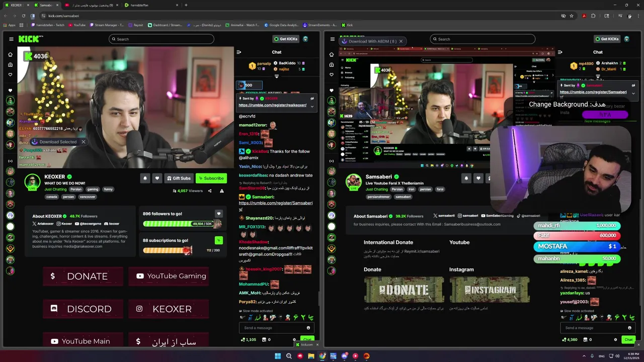Open the YouTube Gaming panel link
The image size is (644, 362).
pyautogui.click(x=169, y=276)
